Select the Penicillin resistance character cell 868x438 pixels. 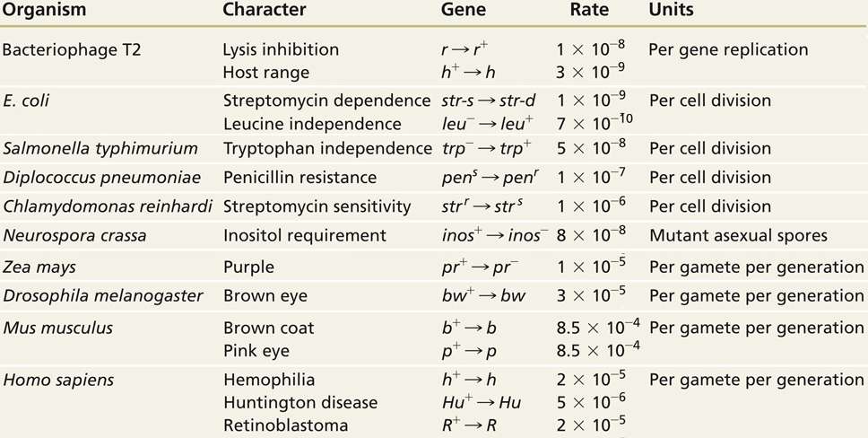point(299,178)
